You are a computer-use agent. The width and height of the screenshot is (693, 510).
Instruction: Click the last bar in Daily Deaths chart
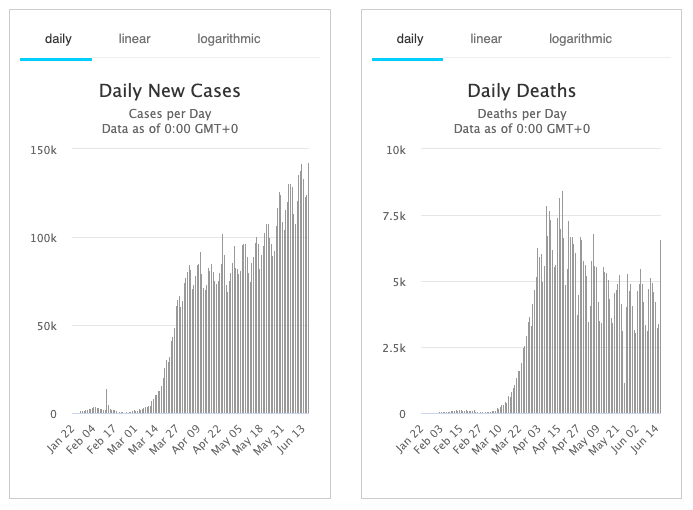pyautogui.click(x=660, y=330)
